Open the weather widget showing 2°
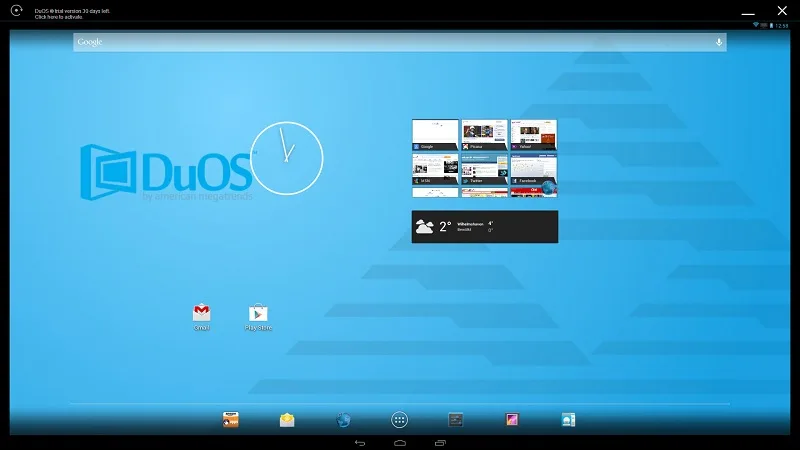Screen dimensions: 800x450 pos(485,227)
